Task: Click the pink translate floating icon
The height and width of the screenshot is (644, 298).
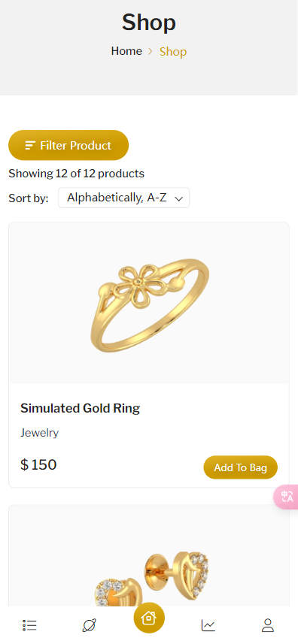Action: [x=287, y=497]
